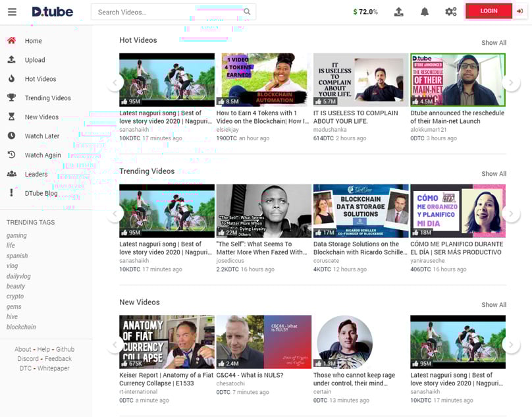Open Home in the sidebar menu
This screenshot has width=532, height=417.
point(33,41)
